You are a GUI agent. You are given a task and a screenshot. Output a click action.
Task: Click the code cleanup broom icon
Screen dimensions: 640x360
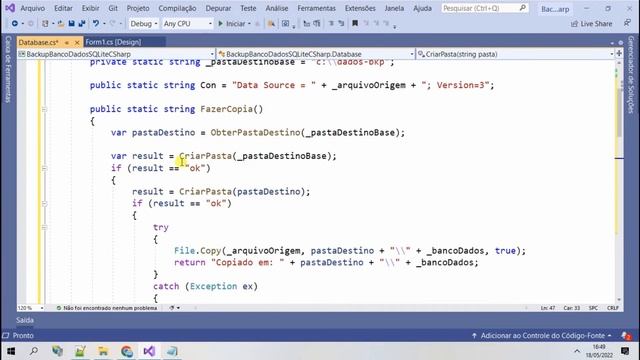click(172, 308)
